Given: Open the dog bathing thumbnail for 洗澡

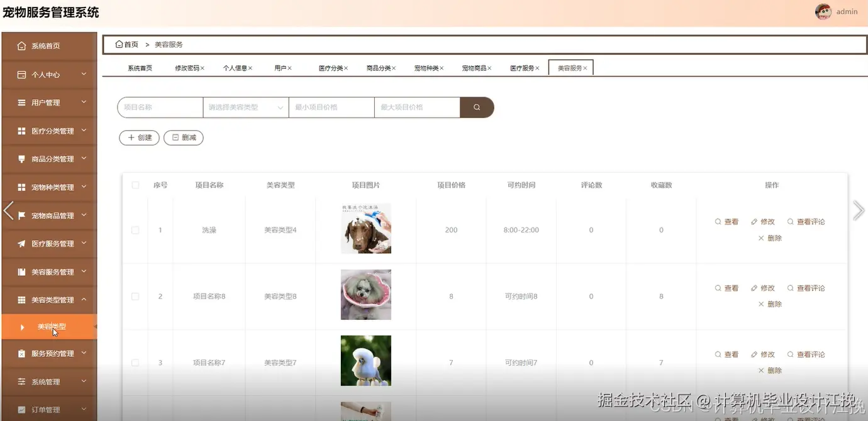Looking at the screenshot, I should point(366,228).
